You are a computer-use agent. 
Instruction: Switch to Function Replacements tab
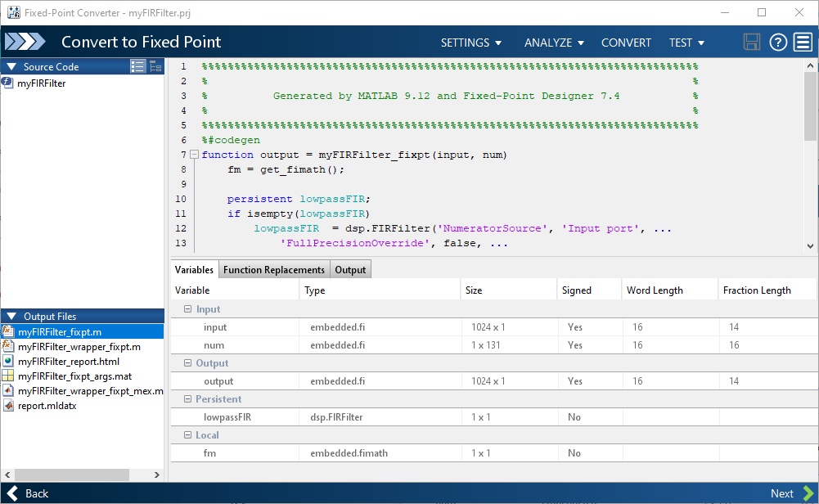point(274,270)
